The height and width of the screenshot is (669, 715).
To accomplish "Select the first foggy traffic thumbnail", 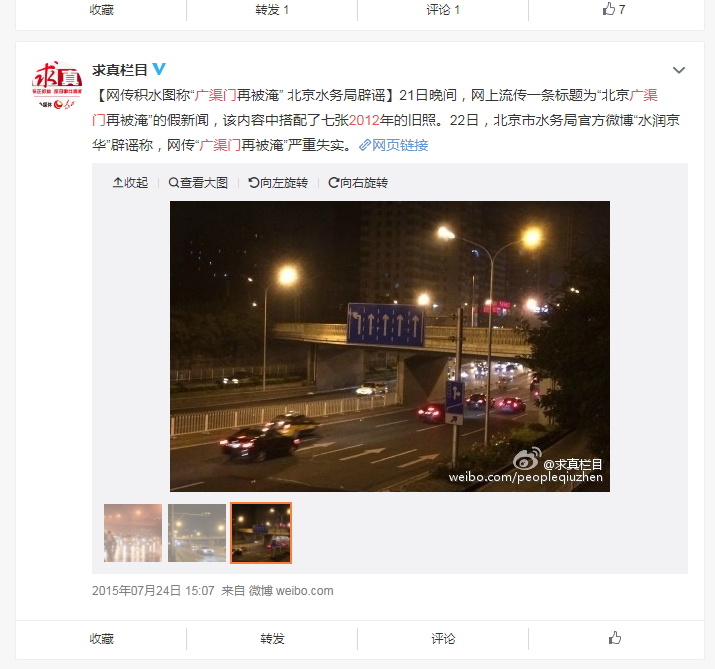I will [133, 533].
